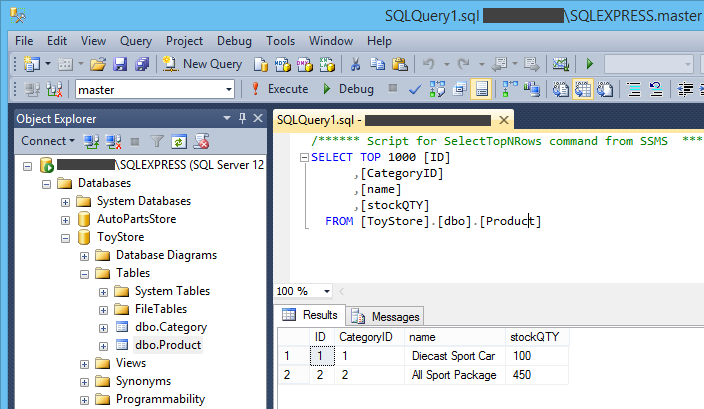This screenshot has height=409, width=704.
Task: Collapse the Databases node
Action: point(46,184)
